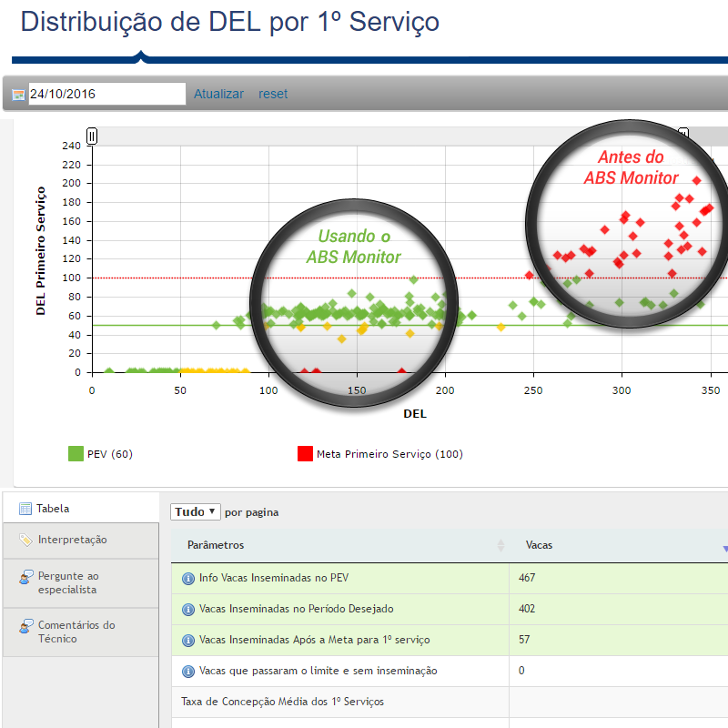The image size is (728, 728).
Task: Click the chat icon beside Pergunte ao especialista
Action: click(x=26, y=577)
